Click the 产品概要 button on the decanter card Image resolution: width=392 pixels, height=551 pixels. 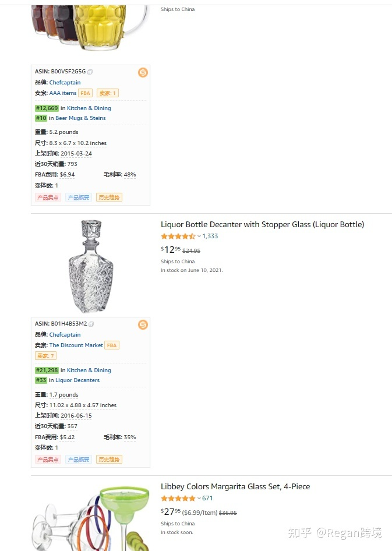pos(78,459)
